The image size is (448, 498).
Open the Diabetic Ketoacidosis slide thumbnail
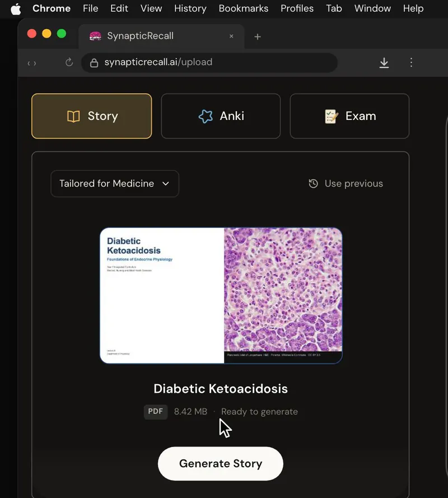(221, 295)
